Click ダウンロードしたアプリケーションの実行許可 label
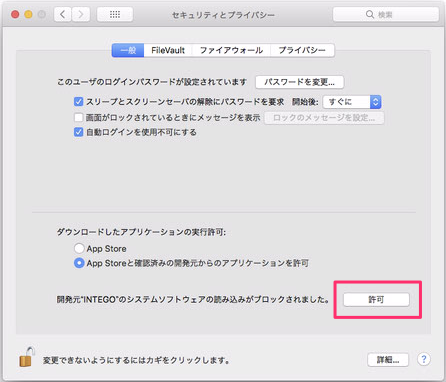The height and width of the screenshot is (382, 446). point(141,232)
